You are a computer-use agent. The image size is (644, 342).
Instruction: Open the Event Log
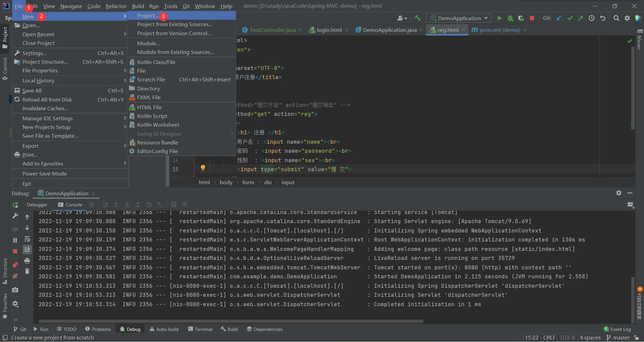[x=617, y=329]
